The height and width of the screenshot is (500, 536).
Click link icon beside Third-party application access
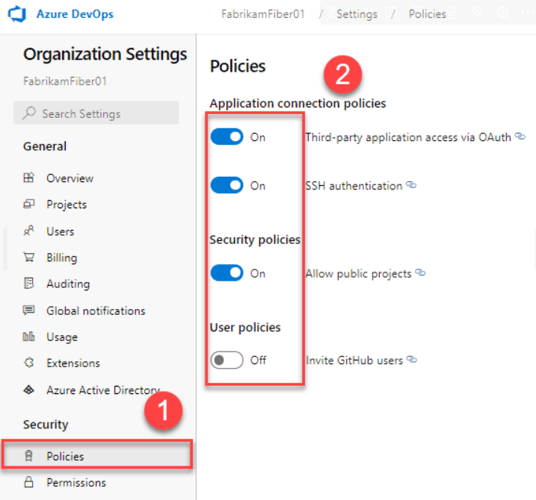tap(520, 136)
